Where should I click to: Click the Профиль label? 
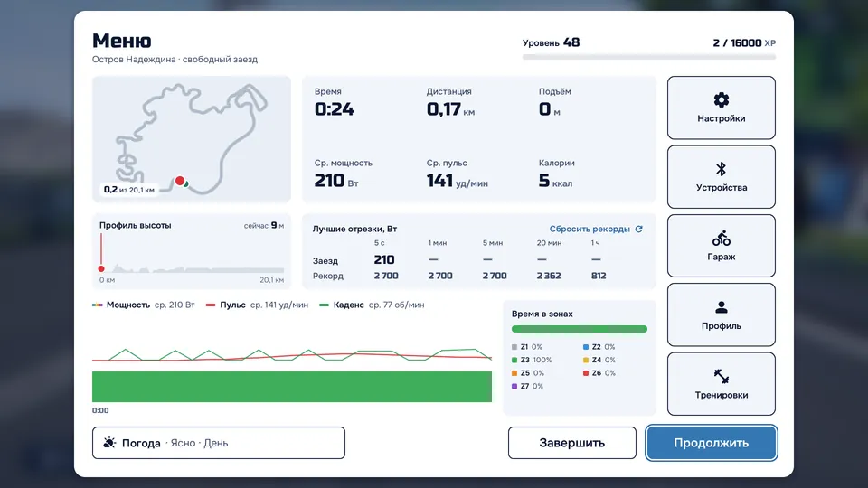click(721, 326)
